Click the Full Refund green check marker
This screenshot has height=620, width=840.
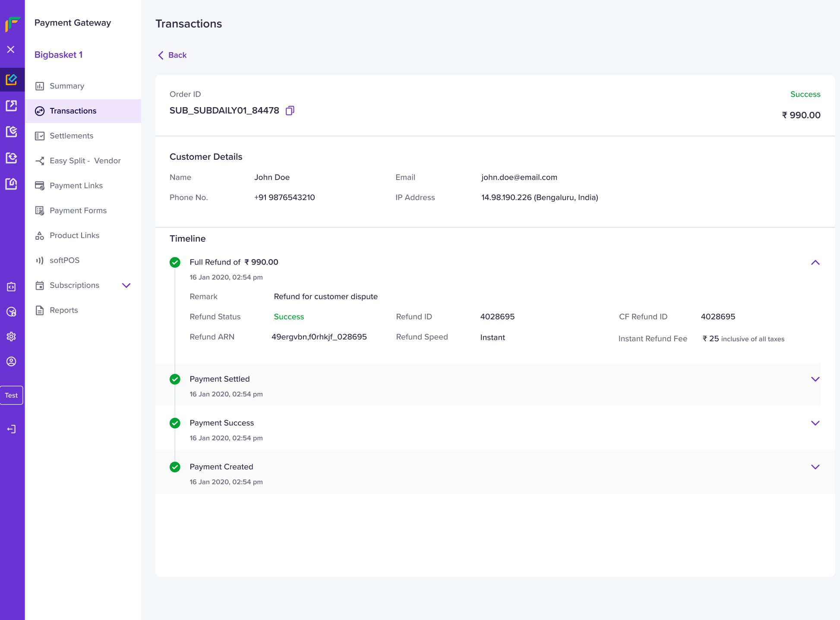point(175,263)
